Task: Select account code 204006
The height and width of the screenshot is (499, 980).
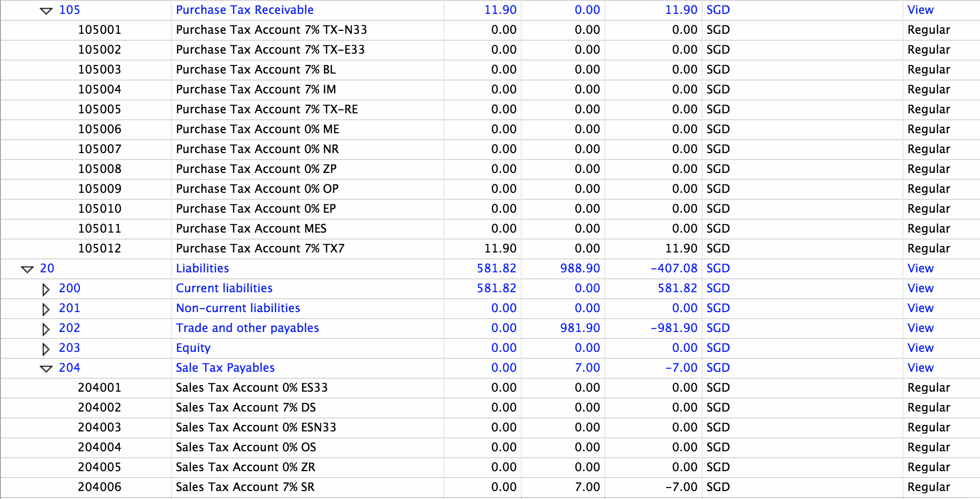Action: pos(99,487)
